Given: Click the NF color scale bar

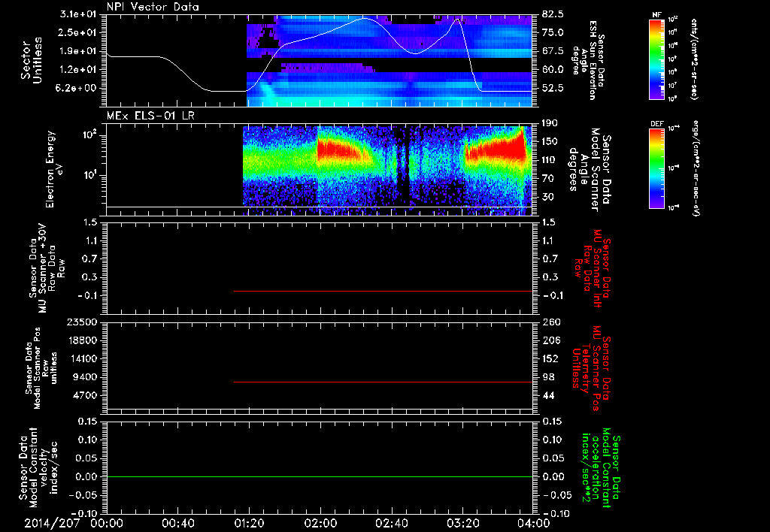Looking at the screenshot, I should [x=656, y=59].
